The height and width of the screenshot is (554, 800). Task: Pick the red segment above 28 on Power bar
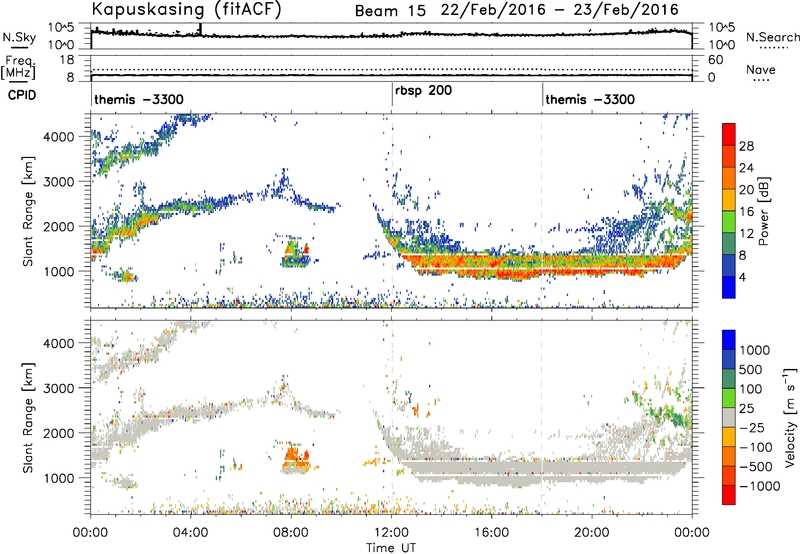coord(729,134)
